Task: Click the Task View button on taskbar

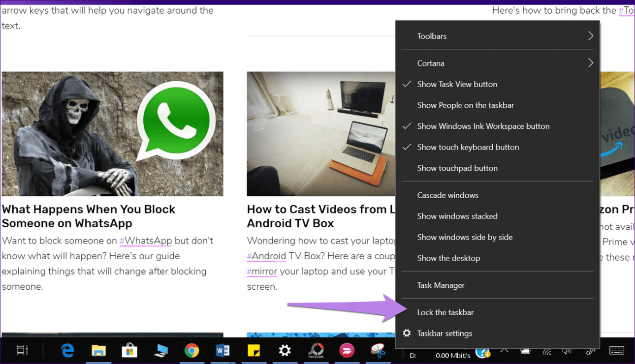Action: pyautogui.click(x=22, y=351)
